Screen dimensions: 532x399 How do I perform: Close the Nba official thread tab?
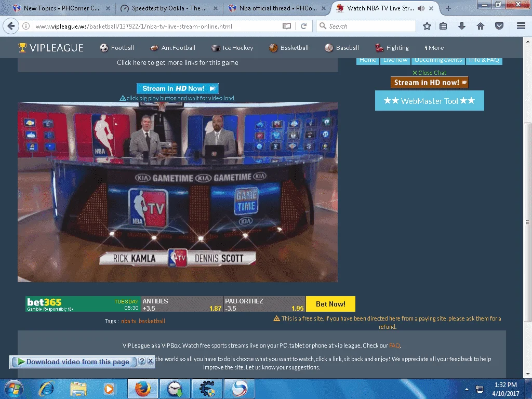[x=323, y=8]
